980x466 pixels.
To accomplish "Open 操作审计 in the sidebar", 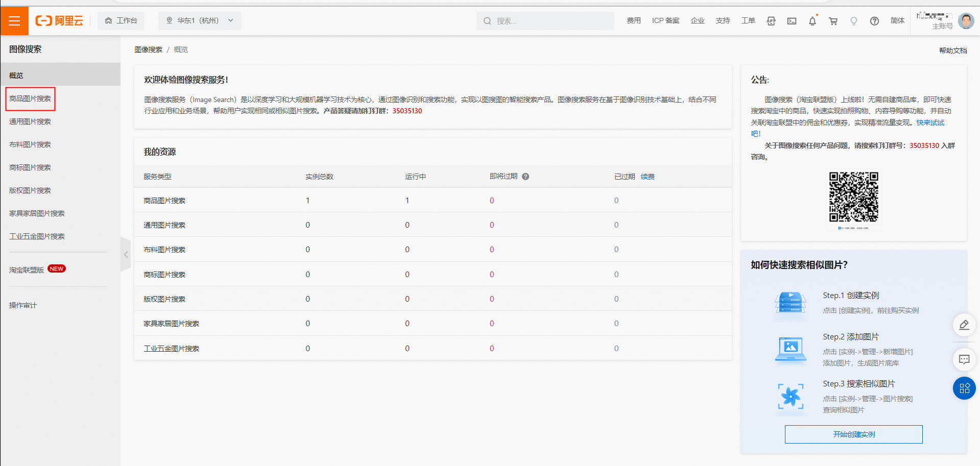I will point(23,305).
